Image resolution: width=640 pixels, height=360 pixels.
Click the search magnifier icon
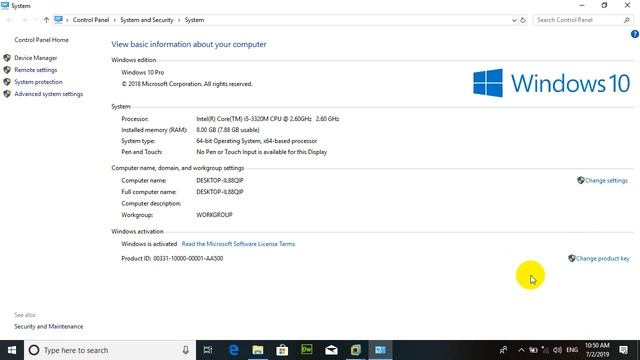tap(627, 20)
